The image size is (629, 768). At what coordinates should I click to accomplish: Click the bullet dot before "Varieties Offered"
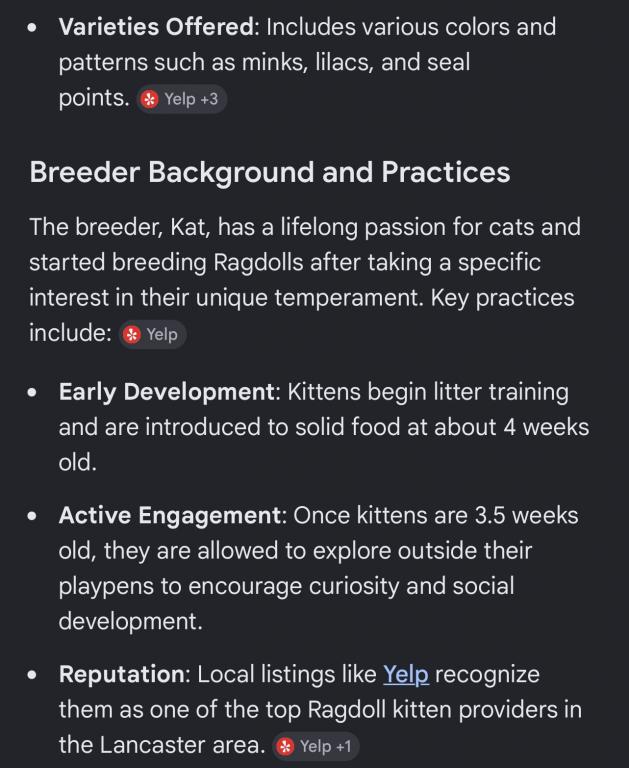pos(35,28)
